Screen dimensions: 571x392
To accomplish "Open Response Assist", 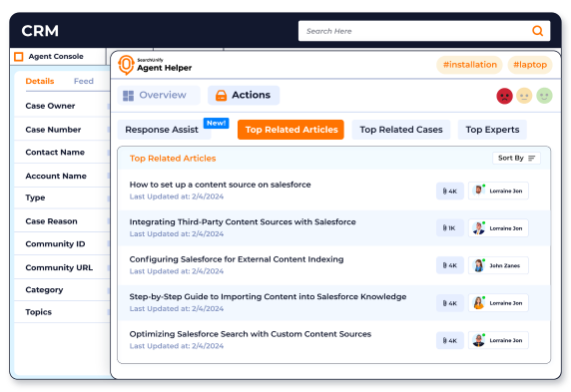I will click(x=164, y=130).
